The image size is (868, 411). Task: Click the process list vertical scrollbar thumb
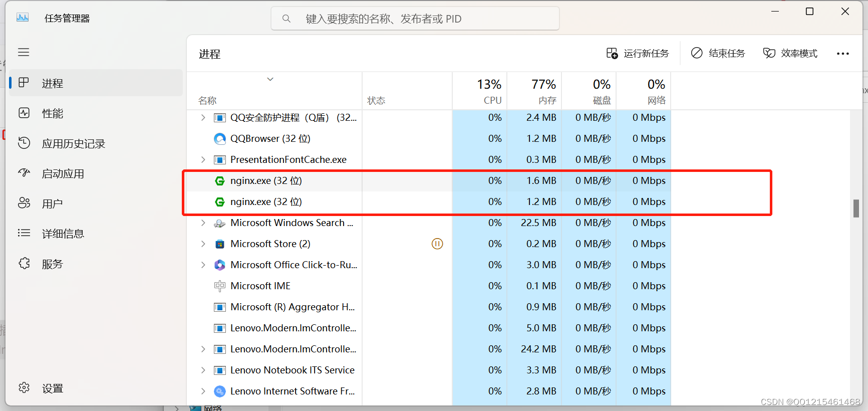point(856,209)
